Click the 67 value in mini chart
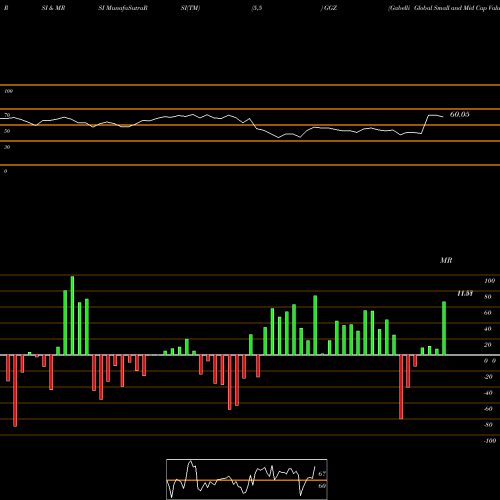Viewport: 500px width, 500px height. 322,473
